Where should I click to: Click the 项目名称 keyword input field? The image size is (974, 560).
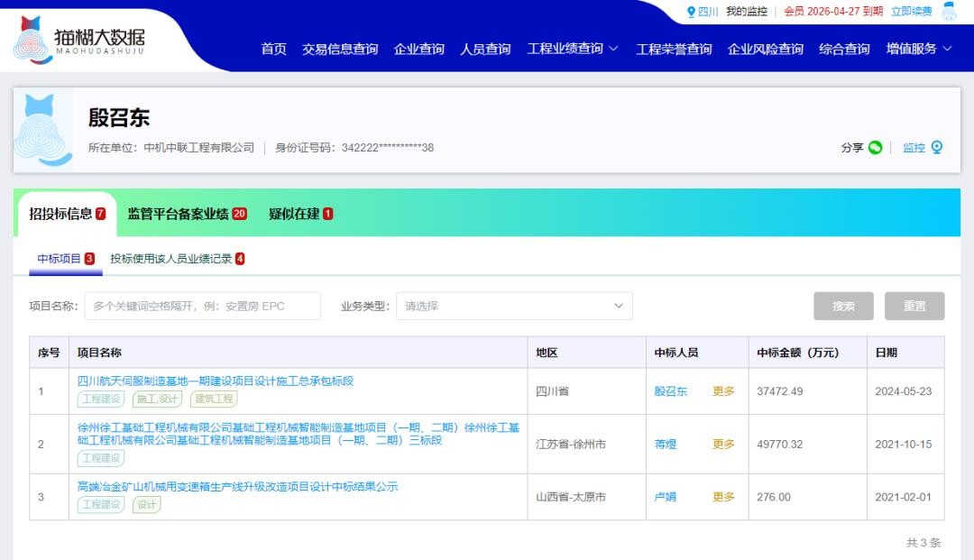pos(202,306)
